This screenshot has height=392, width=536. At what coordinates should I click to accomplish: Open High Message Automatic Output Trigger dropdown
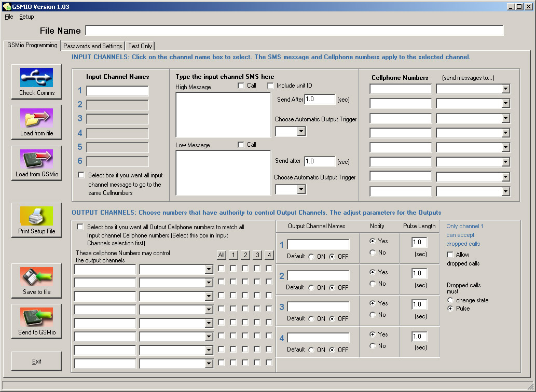(x=301, y=132)
